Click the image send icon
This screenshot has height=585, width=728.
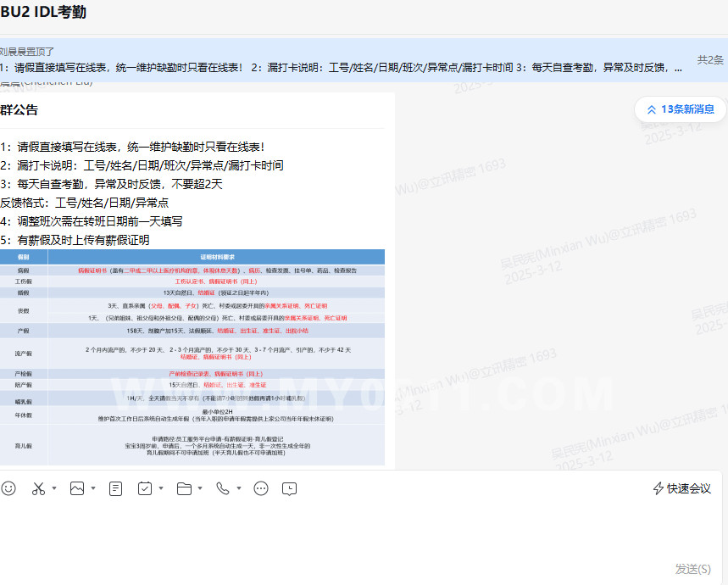77,488
